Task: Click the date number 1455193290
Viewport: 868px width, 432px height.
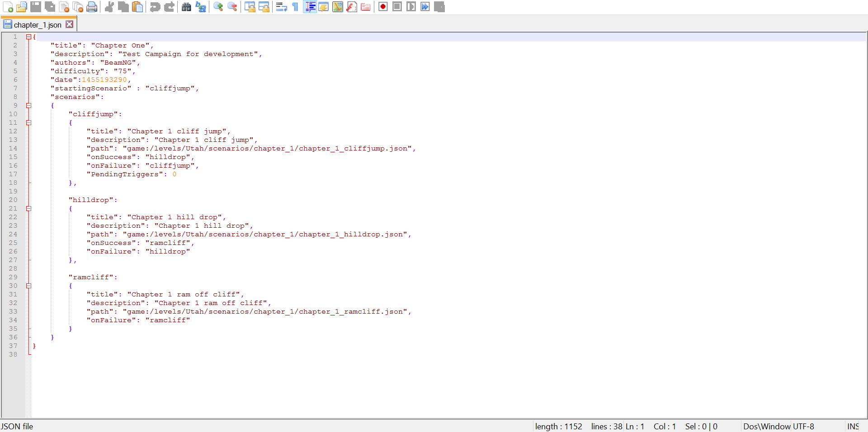Action: tap(104, 80)
